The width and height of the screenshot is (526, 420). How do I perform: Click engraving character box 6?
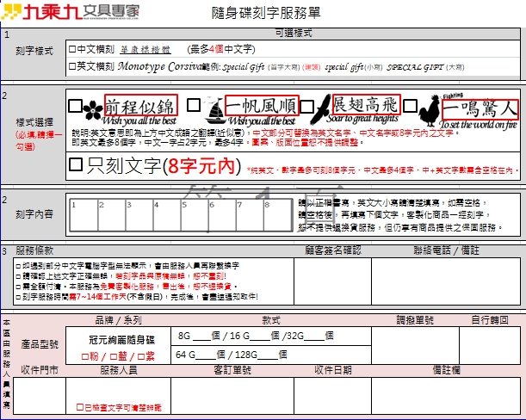[x=222, y=215]
